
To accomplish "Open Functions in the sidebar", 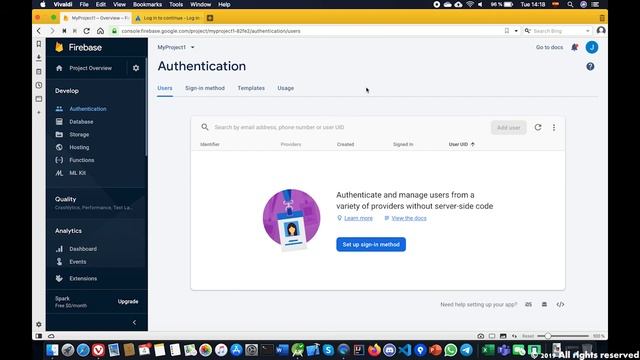I will click(81, 160).
